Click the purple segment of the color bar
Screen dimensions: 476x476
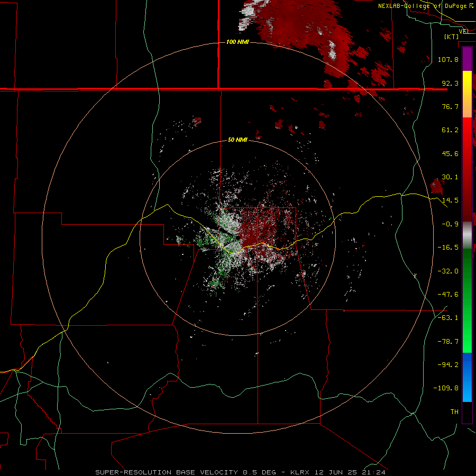coord(467,59)
